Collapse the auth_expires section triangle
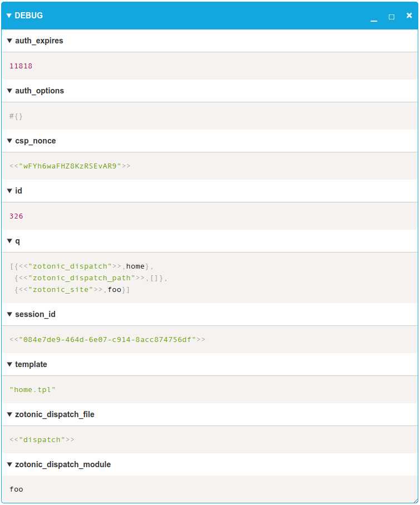Image resolution: width=420 pixels, height=505 pixels. tap(9, 41)
